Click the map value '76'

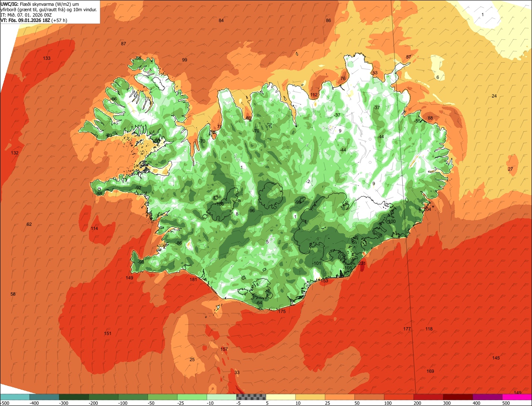(x=343, y=79)
